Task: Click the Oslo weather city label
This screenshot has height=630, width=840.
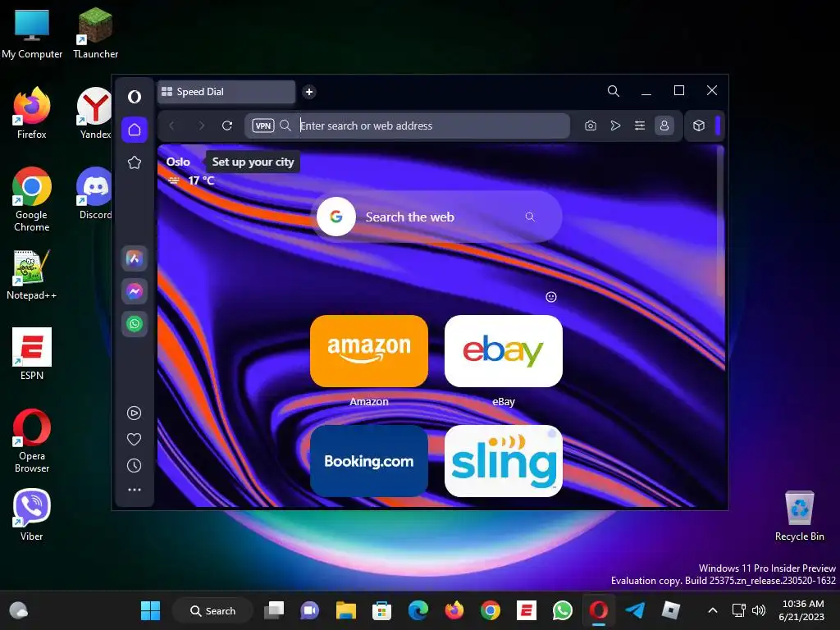Action: point(178,162)
